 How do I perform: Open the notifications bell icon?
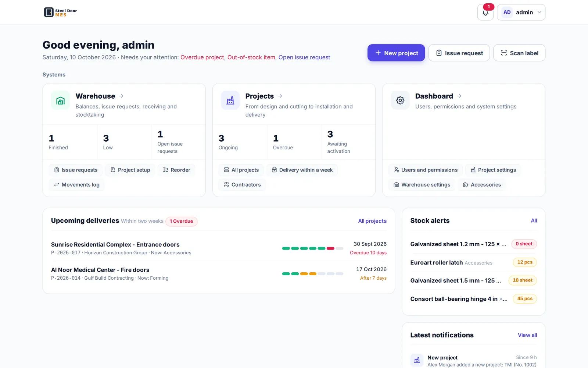485,13
